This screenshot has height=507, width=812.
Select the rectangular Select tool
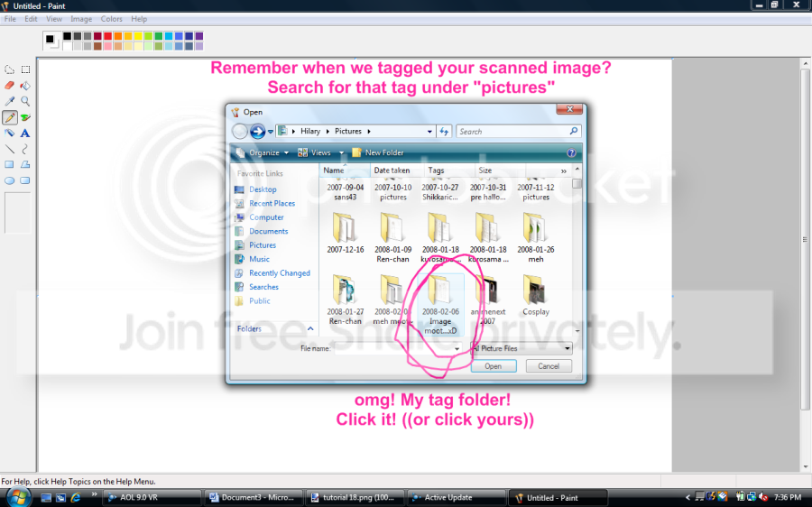click(25, 69)
